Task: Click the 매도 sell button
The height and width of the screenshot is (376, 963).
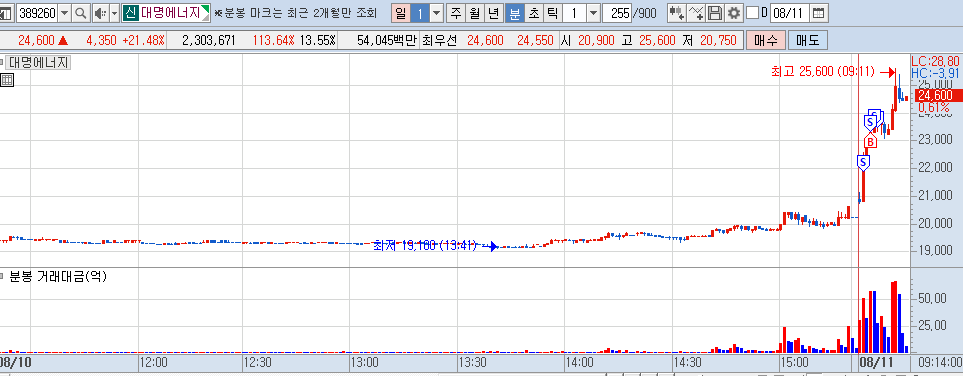Action: pyautogui.click(x=808, y=41)
